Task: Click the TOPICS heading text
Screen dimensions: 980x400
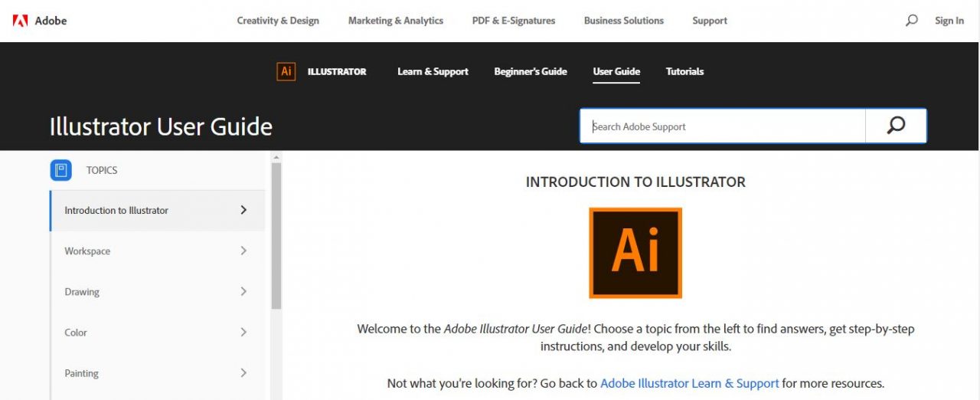Action: 102,170
